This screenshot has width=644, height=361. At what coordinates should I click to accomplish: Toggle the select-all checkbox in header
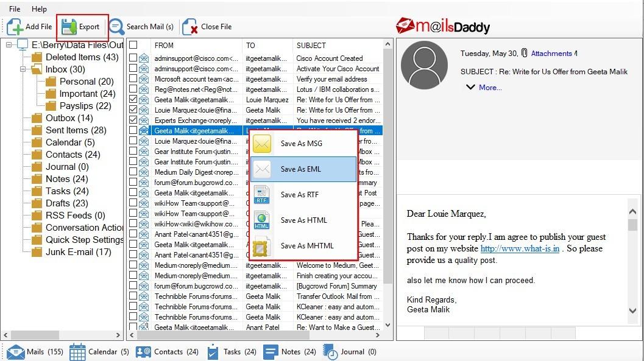(133, 44)
